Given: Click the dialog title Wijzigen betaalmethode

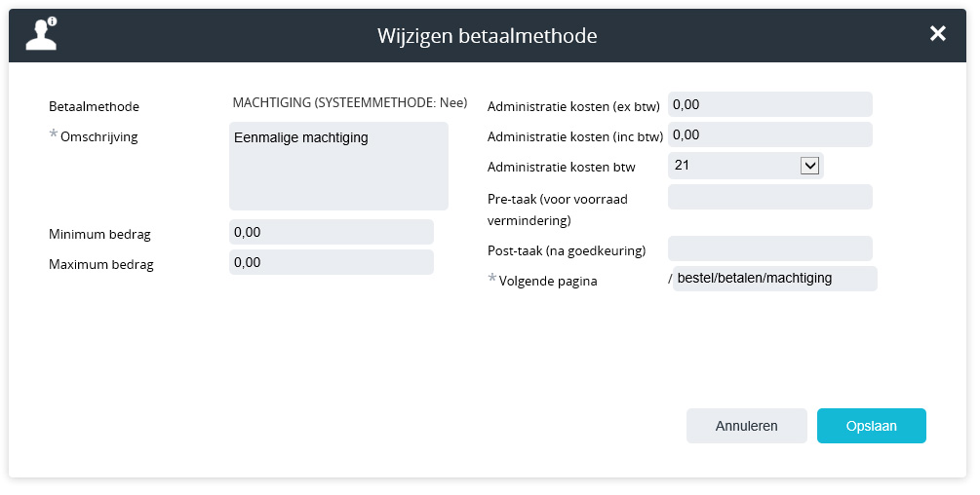Looking at the screenshot, I should click(x=487, y=36).
